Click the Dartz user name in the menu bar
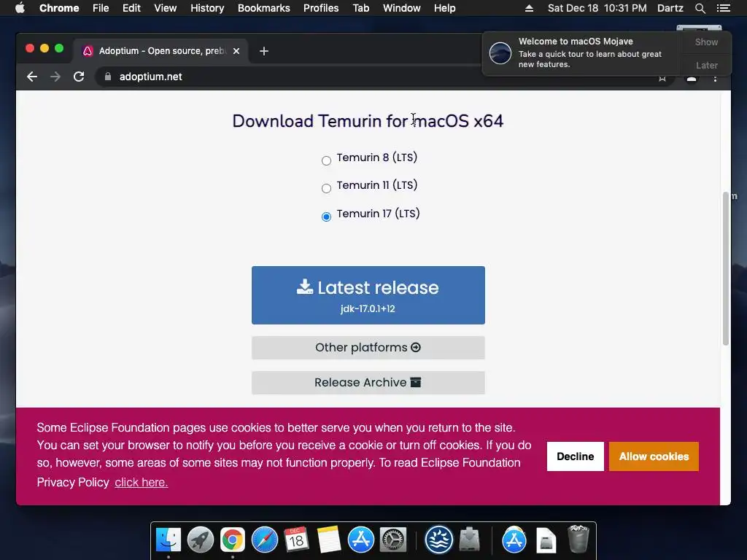 tap(670, 8)
